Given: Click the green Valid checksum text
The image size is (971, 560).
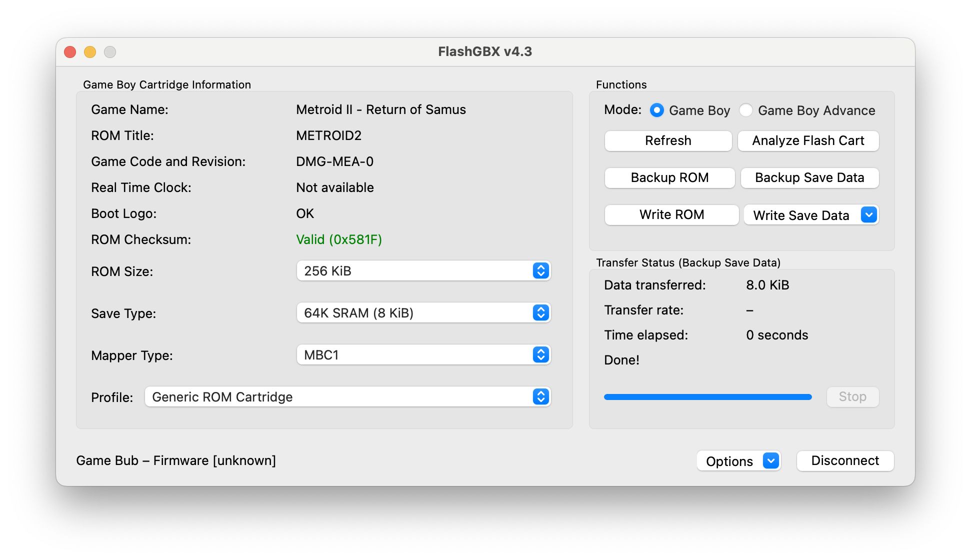Looking at the screenshot, I should point(339,239).
